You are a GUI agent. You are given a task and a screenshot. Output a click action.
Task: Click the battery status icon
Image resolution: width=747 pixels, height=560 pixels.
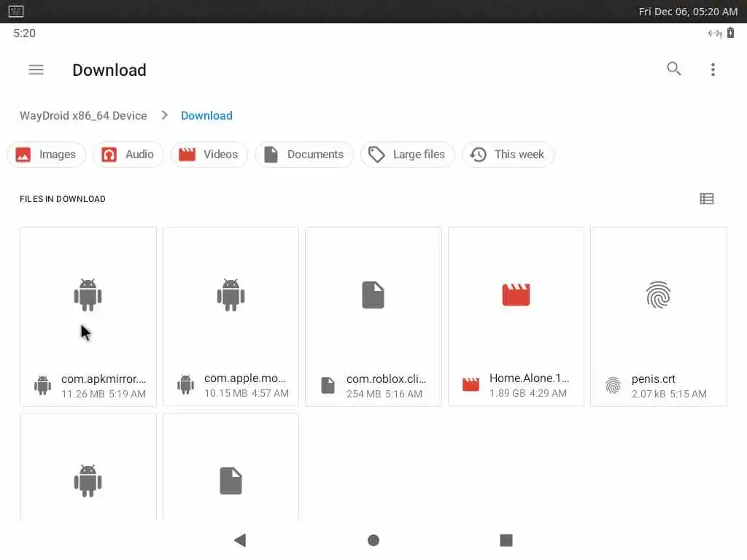[730, 33]
